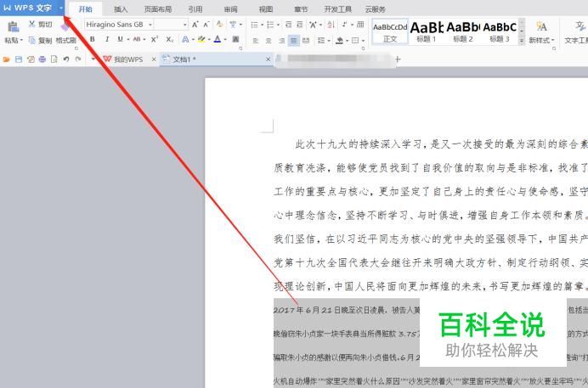
Task: Open folder icon in quick access bar
Action: (x=7, y=59)
